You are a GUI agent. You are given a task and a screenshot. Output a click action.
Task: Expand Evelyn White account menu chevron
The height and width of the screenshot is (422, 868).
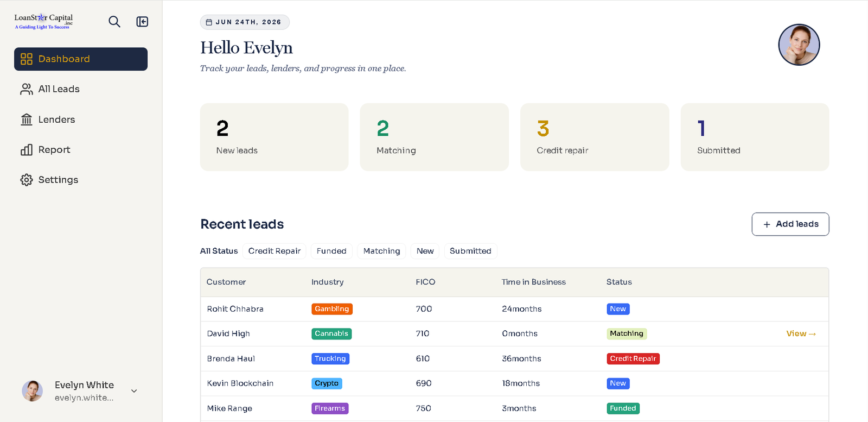tap(134, 391)
